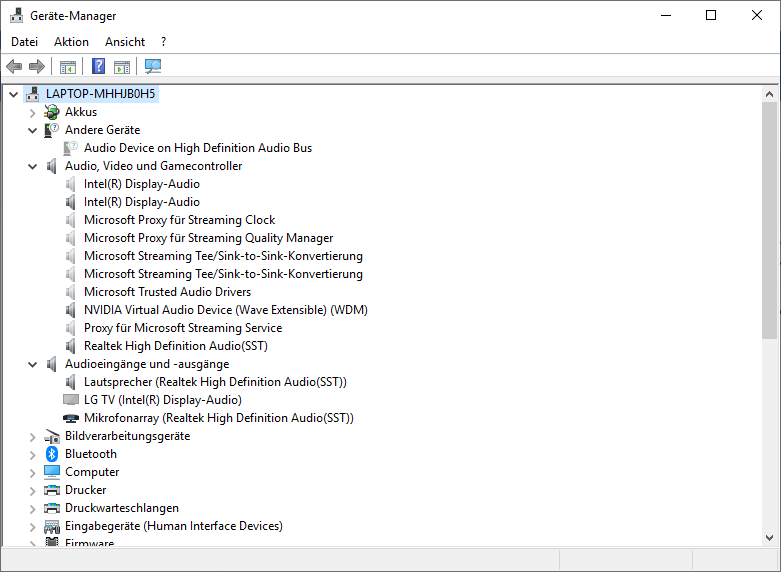The image size is (781, 572).
Task: Click the Andere Geräte unknown device icon
Action: (x=52, y=130)
